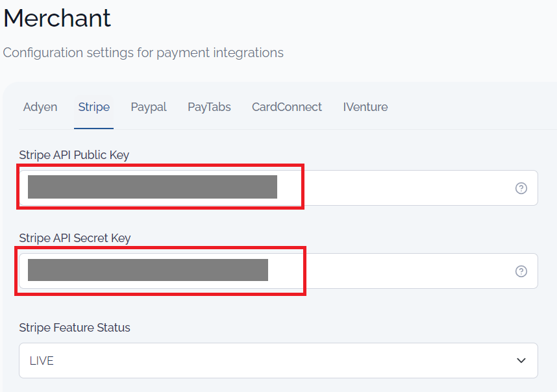Open the Stripe Feature Status dropdown showing LIVE

[278, 360]
